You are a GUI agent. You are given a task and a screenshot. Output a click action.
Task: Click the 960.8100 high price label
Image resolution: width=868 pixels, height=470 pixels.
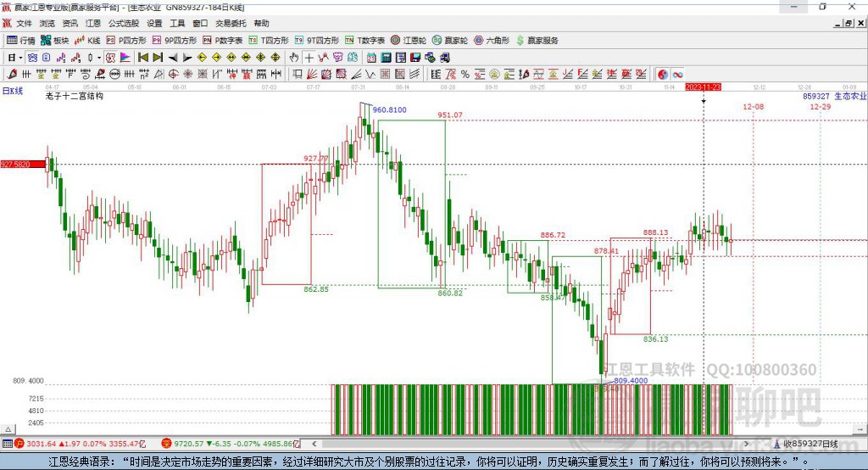pos(389,109)
